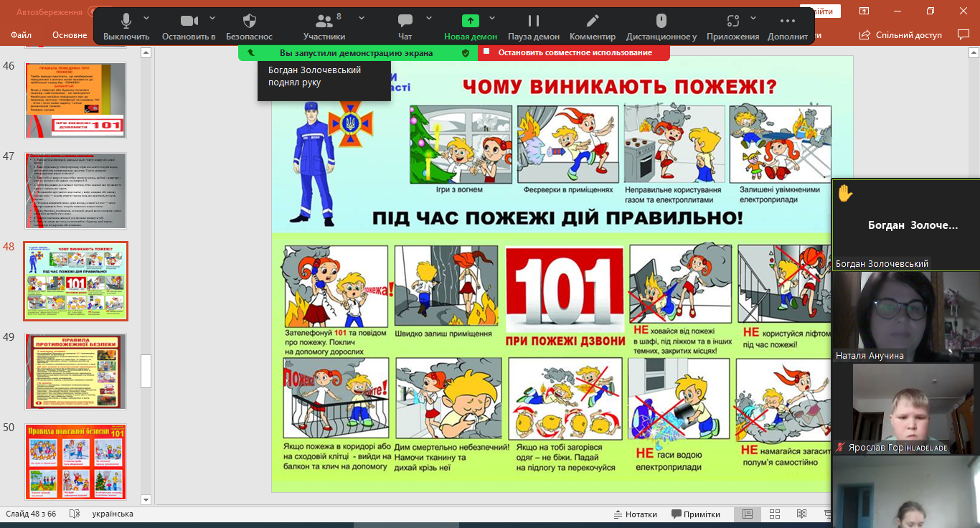
Task: Click the slide panel scrollbar up arrow
Action: pyautogui.click(x=146, y=53)
